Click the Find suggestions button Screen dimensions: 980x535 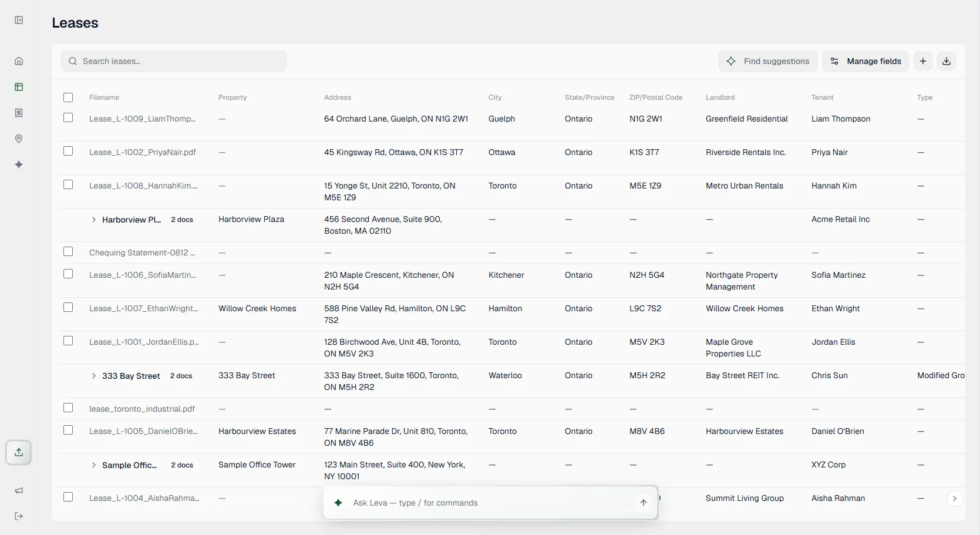coord(768,61)
